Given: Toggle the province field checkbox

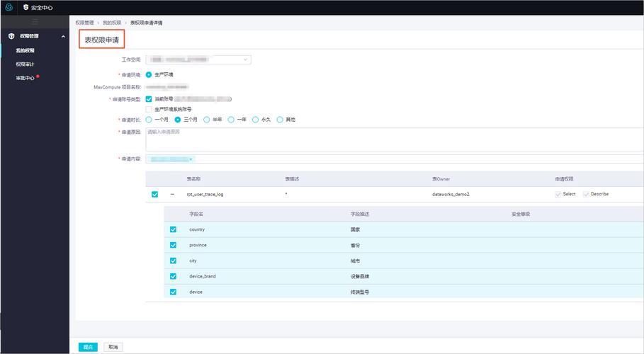Looking at the screenshot, I should 173,245.
